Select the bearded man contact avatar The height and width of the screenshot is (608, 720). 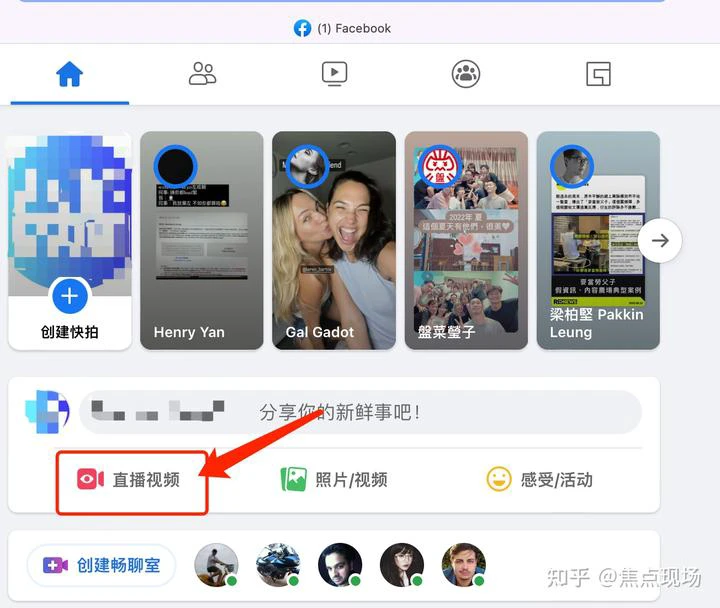[463, 565]
